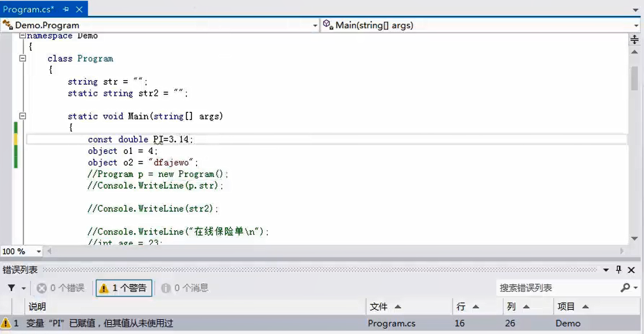Toggle the 0 个错误 errors filter
644x334 pixels.
click(61, 288)
